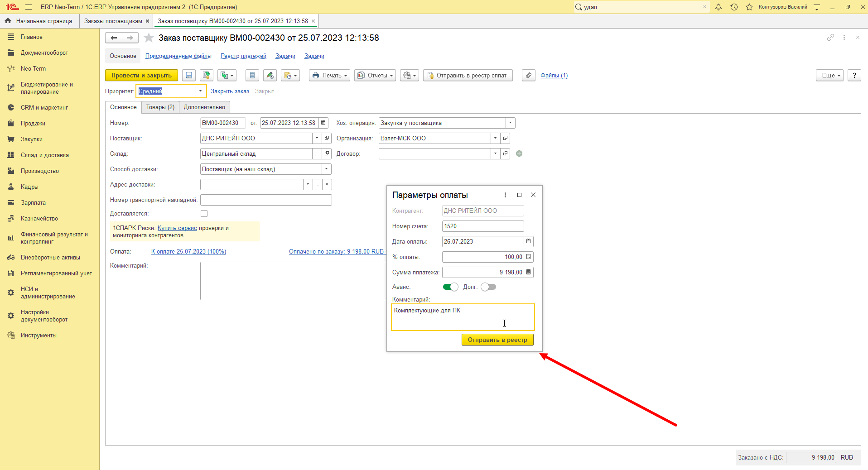This screenshot has height=470, width=868.
Task: Open notifications bell icon in title bar
Action: pyautogui.click(x=719, y=7)
